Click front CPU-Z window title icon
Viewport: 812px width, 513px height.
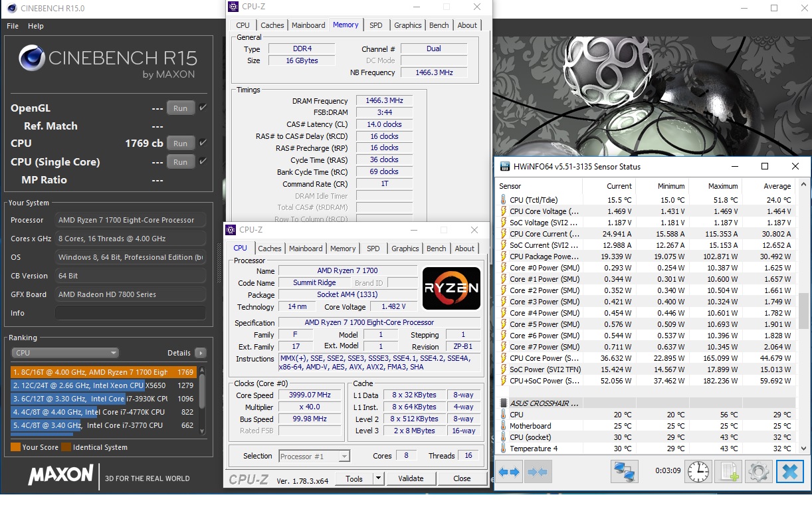pyautogui.click(x=231, y=230)
